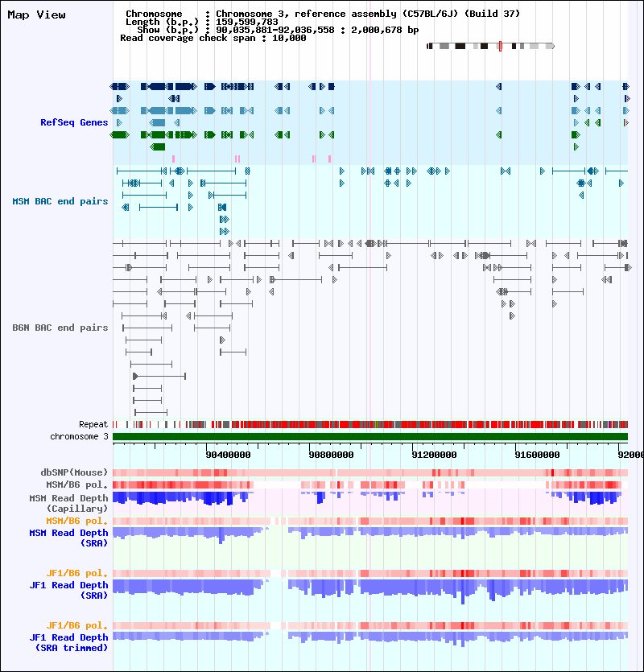Click the Repeat track label
The image size is (644, 672).
pos(93,424)
